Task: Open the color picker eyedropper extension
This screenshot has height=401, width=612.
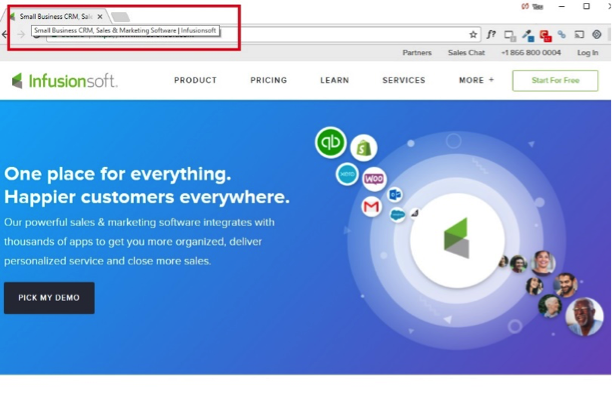Action: coord(528,36)
